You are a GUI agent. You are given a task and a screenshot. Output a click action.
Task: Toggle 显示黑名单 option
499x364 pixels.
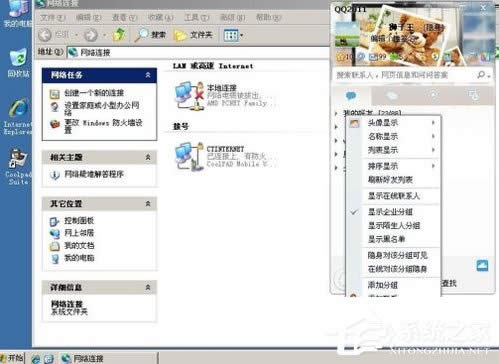(401, 239)
